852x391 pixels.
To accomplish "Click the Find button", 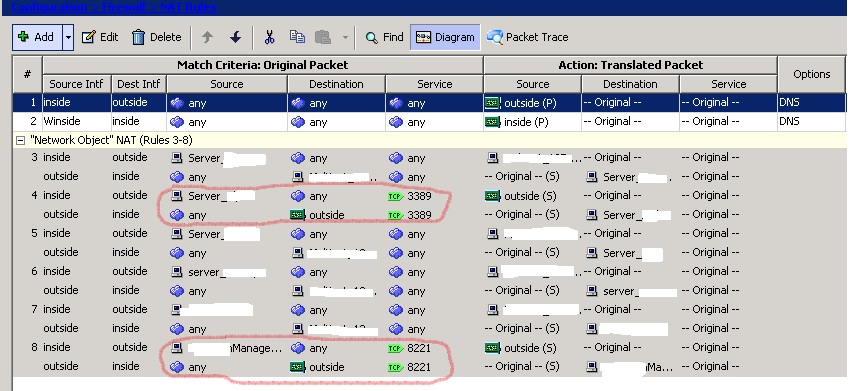I will tap(384, 37).
